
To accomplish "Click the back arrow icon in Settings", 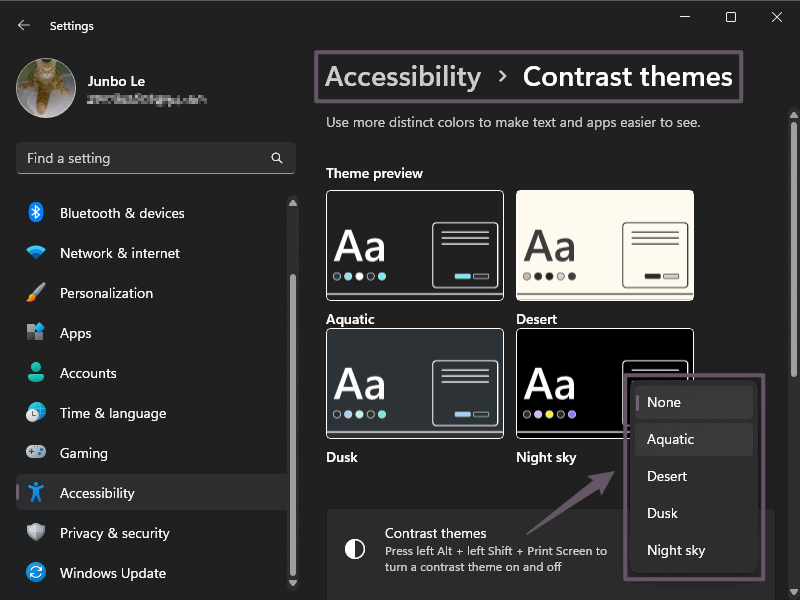I will tap(23, 26).
